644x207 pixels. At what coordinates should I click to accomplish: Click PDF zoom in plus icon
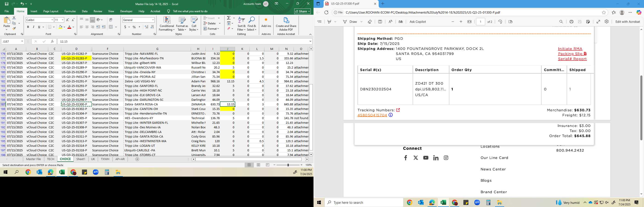click(461, 22)
